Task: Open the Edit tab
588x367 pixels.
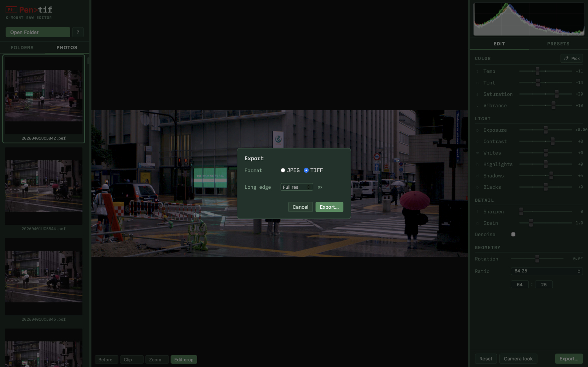Action: [x=499, y=43]
